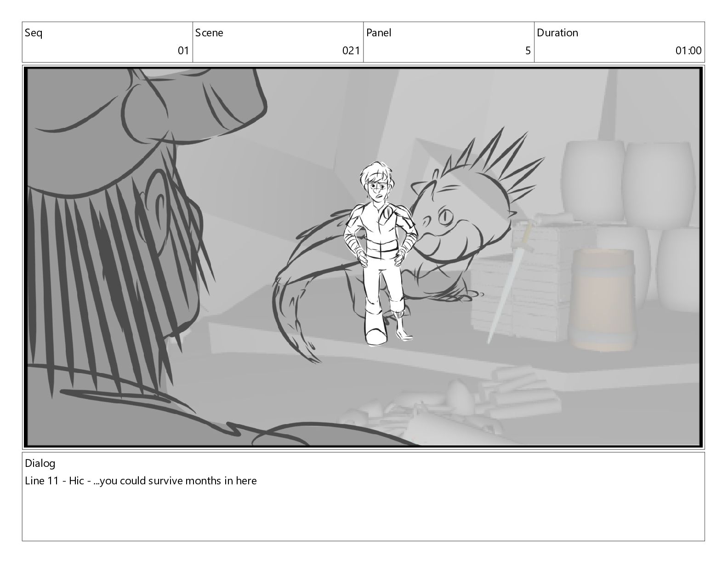Select the panel number 5

click(x=528, y=51)
